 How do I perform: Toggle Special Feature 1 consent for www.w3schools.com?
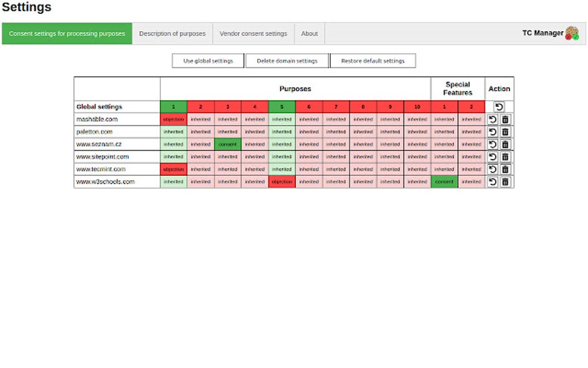click(x=444, y=182)
